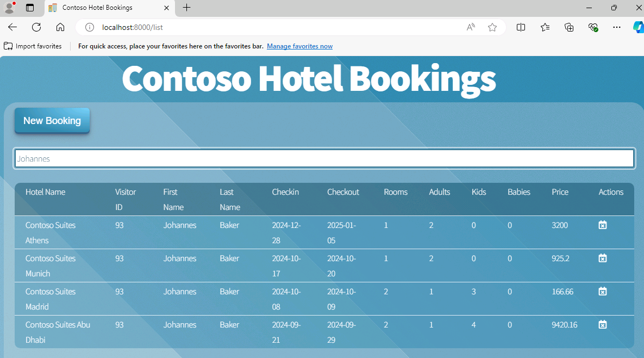The image size is (644, 358).
Task: Open tab actions menu
Action: [x=30, y=8]
